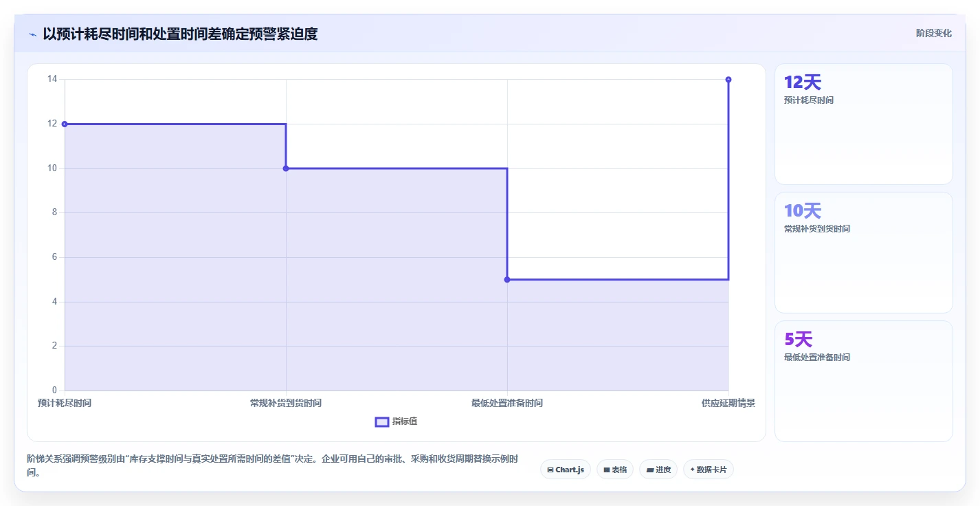Click the y-axis tick label 14

[x=52, y=79]
